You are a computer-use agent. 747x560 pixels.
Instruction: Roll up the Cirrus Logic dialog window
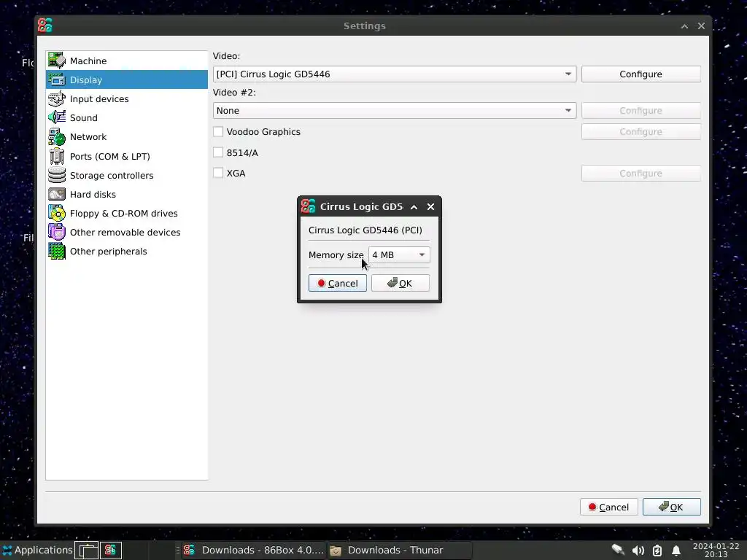click(x=414, y=206)
